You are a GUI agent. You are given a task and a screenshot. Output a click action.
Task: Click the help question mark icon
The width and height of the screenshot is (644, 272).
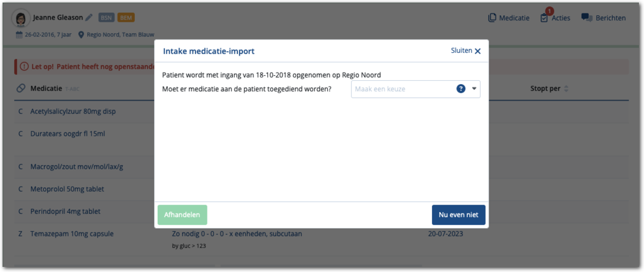click(x=461, y=89)
